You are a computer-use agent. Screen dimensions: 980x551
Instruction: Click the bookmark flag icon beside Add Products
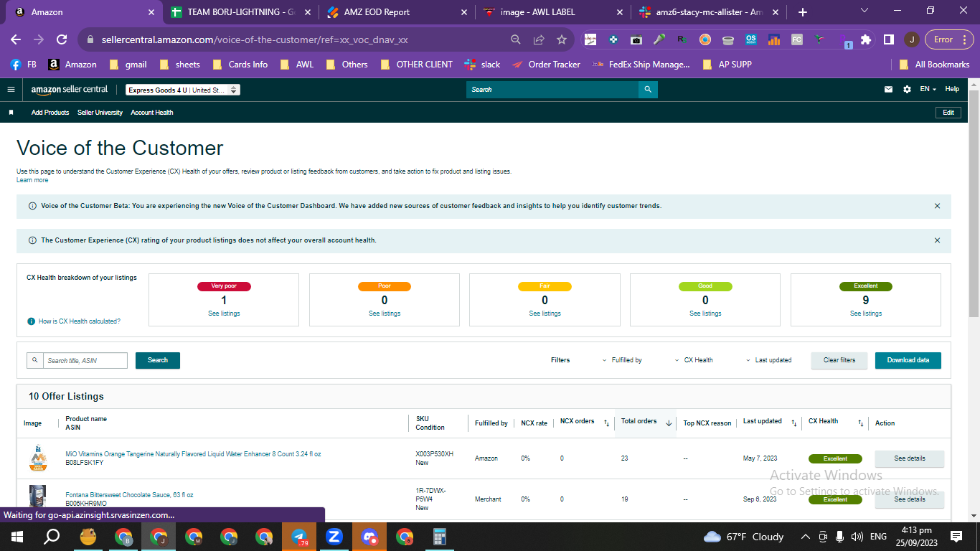pos(11,113)
